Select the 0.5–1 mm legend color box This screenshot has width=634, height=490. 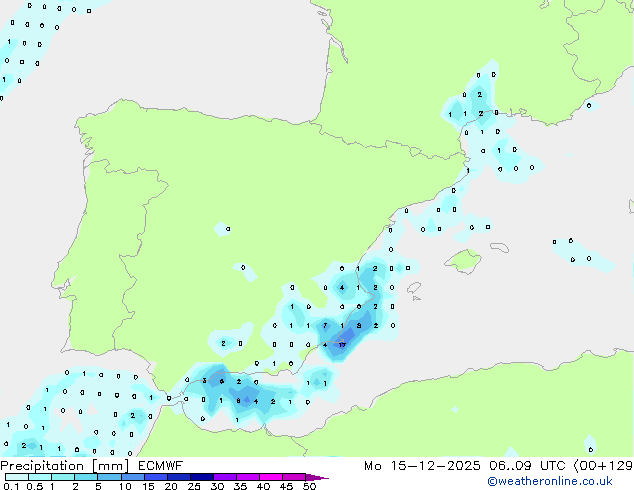40,477
